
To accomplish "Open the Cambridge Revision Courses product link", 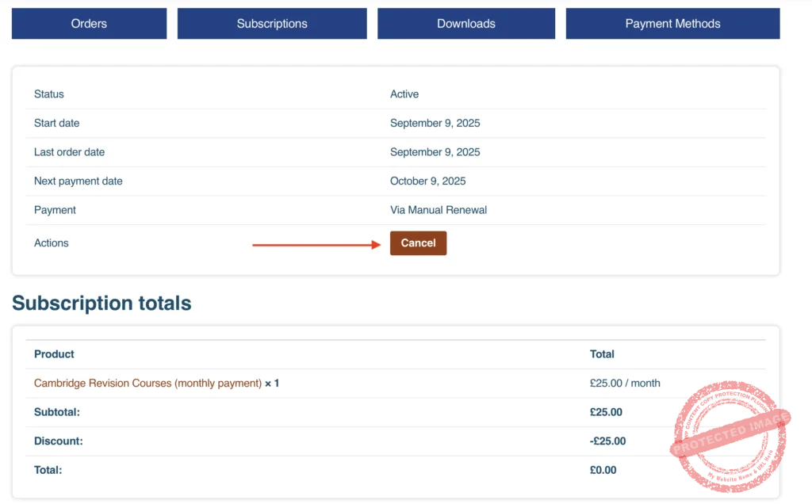I will (x=147, y=384).
